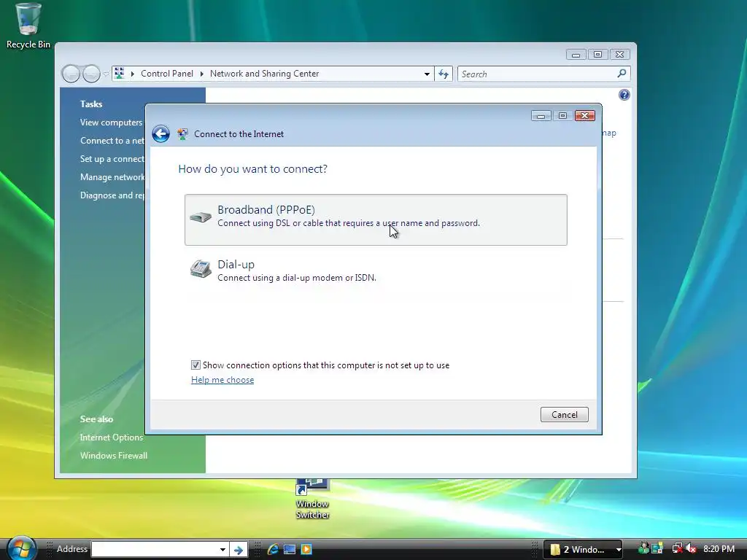Open the Windows Start orb
The image size is (747, 560).
coord(21,548)
